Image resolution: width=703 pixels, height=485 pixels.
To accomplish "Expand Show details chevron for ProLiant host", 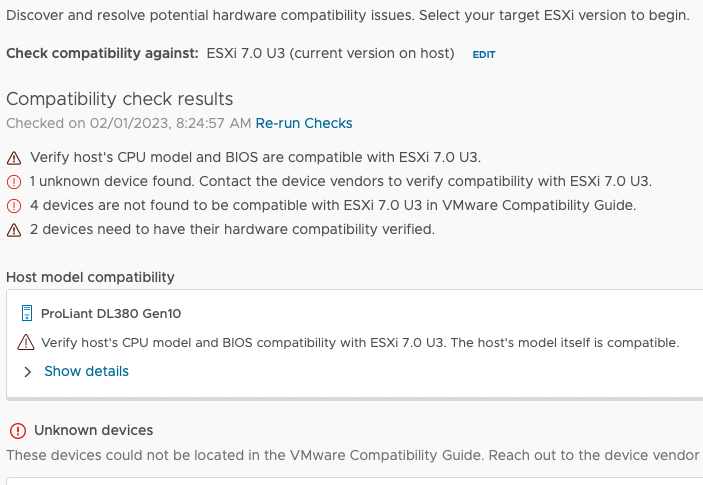I will (x=27, y=372).
